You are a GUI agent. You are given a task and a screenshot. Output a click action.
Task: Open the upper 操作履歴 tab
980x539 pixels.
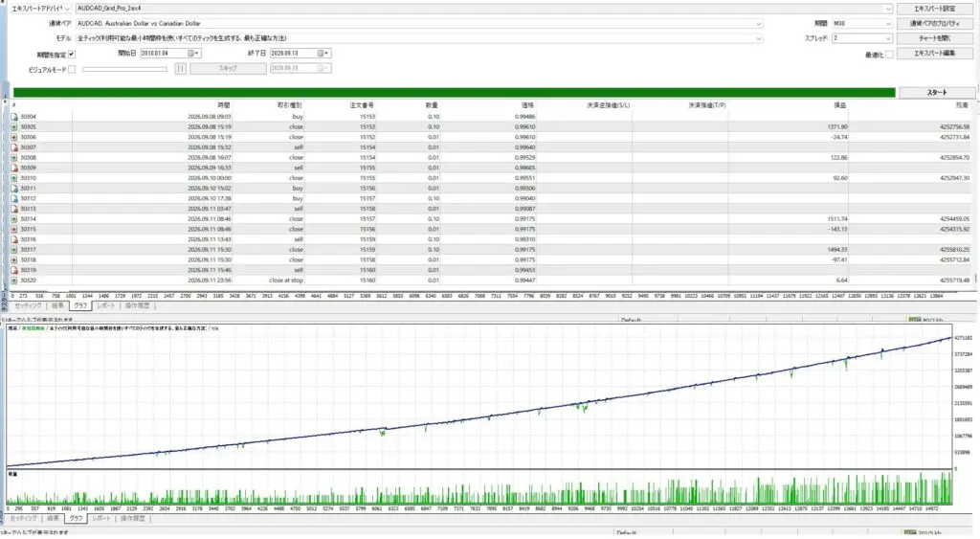[138, 305]
